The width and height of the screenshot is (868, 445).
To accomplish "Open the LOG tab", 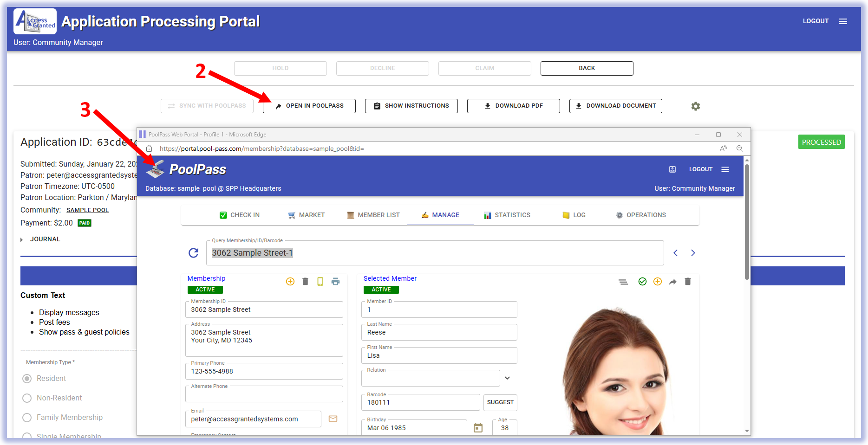I will (x=574, y=215).
